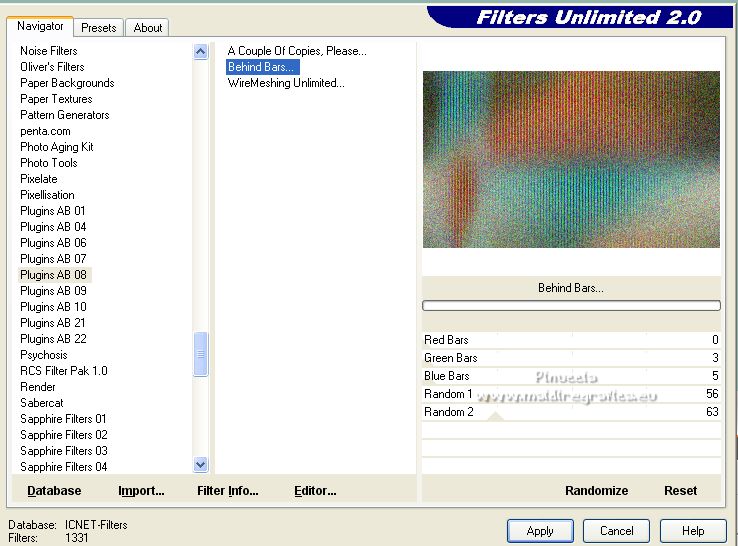Click the filter preview image
738x546 pixels.
point(571,159)
